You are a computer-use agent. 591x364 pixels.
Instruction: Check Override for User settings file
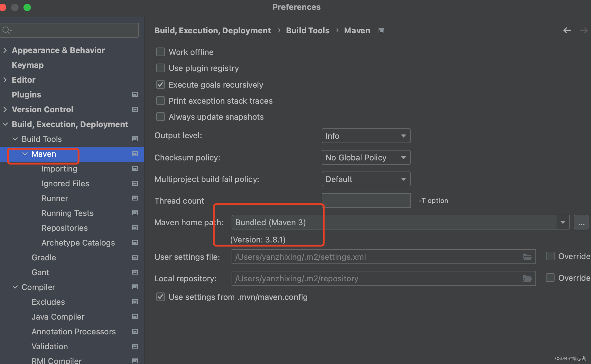click(550, 256)
